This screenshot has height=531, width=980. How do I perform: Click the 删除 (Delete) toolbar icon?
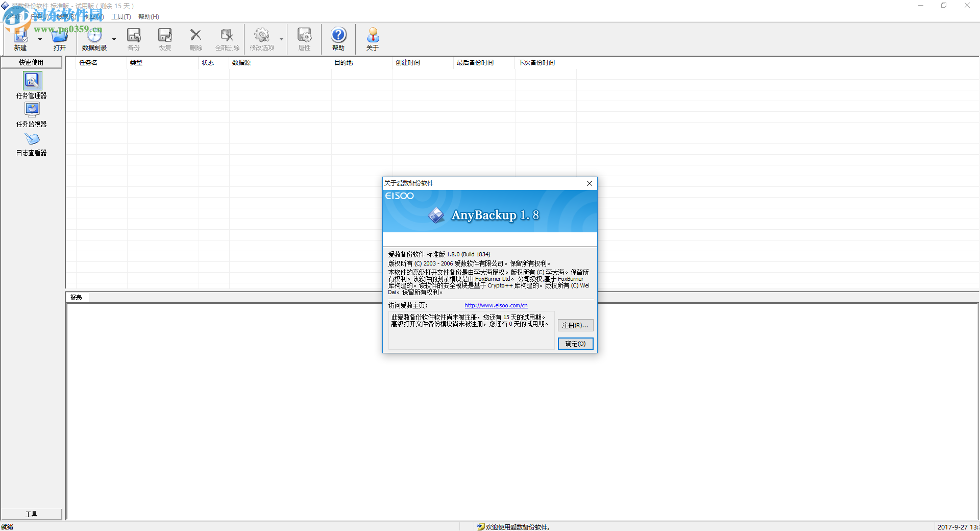coord(196,39)
